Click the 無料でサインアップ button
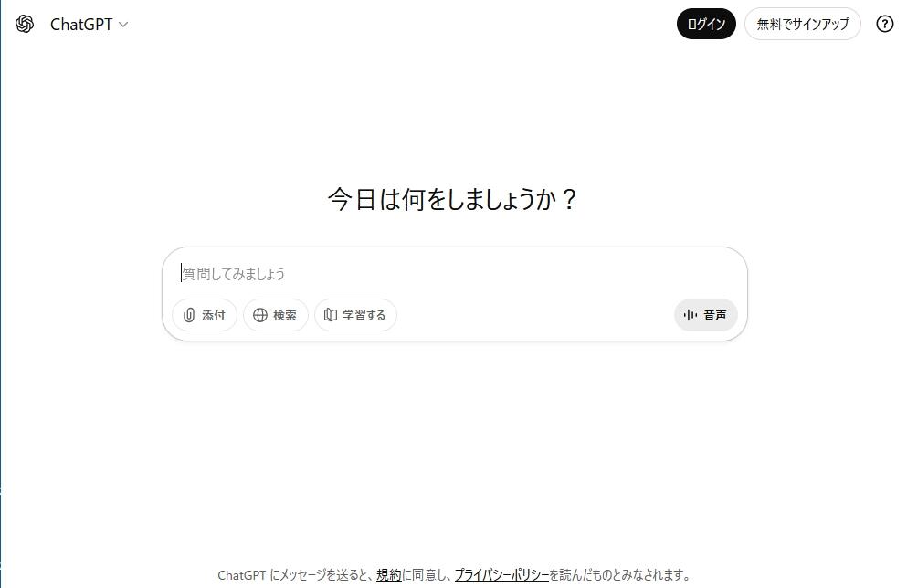The height and width of the screenshot is (588, 907). 802,24
